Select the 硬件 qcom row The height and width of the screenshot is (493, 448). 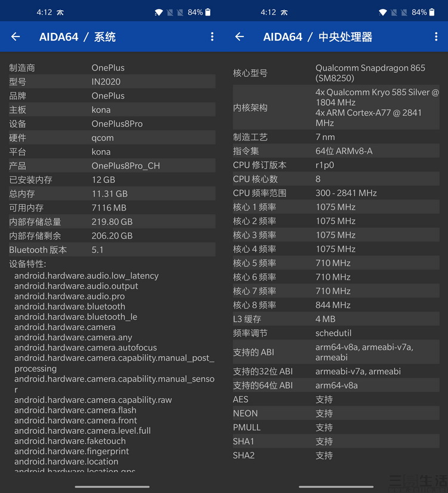tap(112, 137)
